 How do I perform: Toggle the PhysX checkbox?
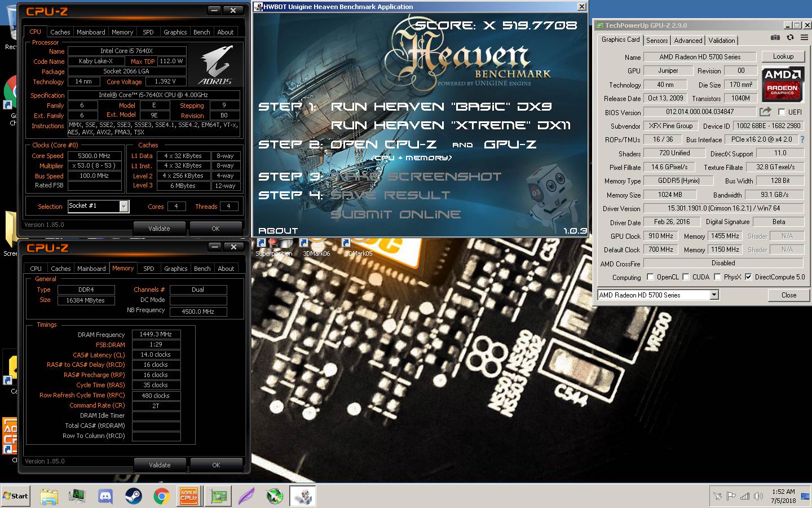pyautogui.click(x=717, y=277)
